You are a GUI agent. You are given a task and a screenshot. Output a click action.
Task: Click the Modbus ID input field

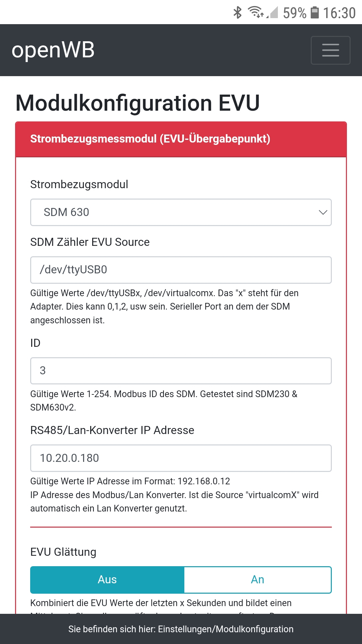(x=181, y=371)
